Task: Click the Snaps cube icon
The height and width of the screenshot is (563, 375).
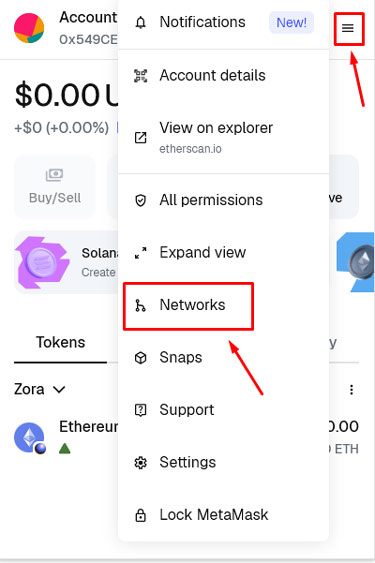Action: click(140, 358)
